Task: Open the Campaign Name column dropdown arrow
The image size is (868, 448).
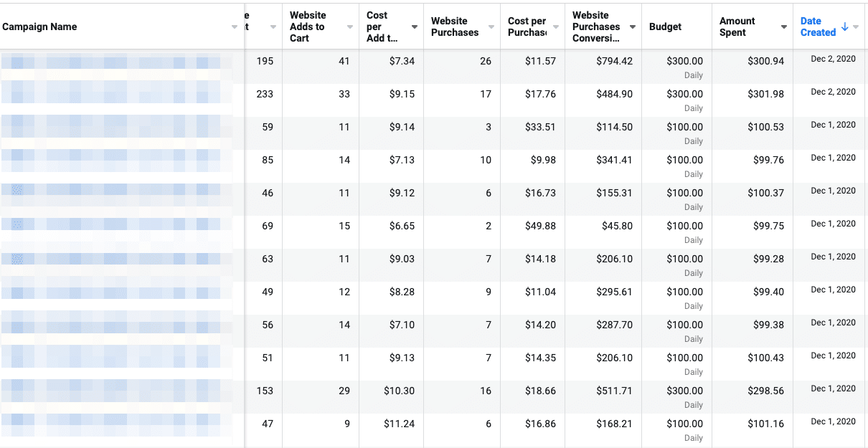Action: point(235,27)
